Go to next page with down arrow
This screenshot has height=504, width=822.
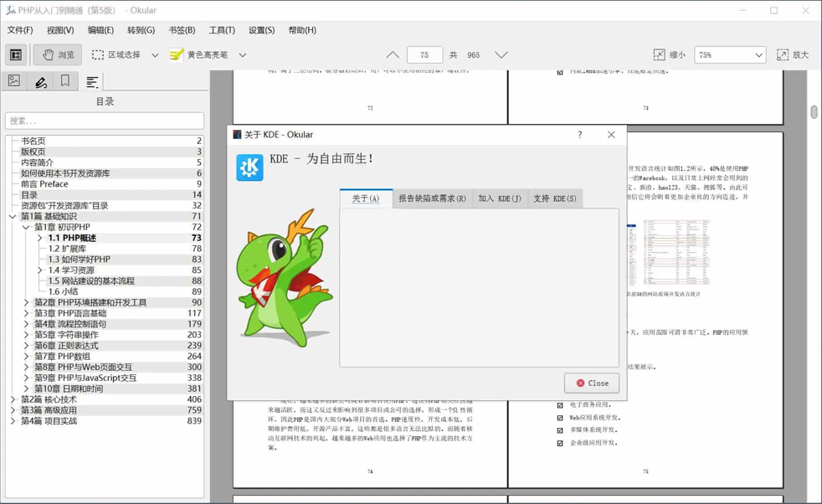501,55
